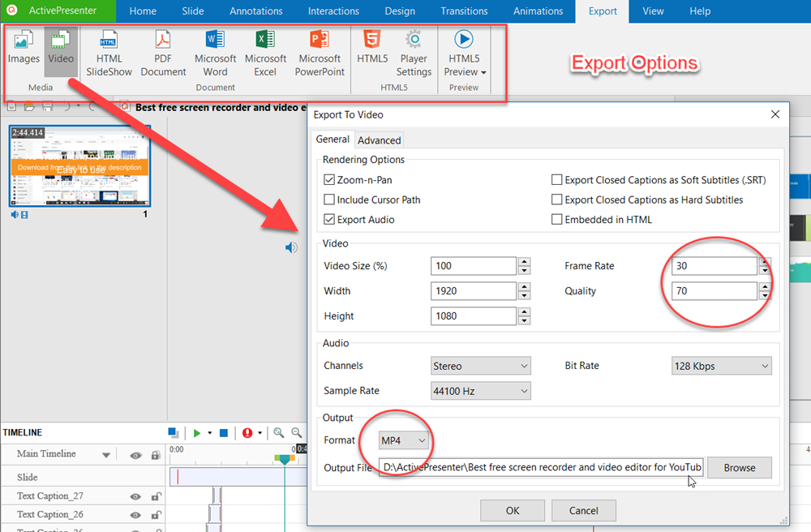
Task: Export to PDF Document
Action: [x=163, y=53]
